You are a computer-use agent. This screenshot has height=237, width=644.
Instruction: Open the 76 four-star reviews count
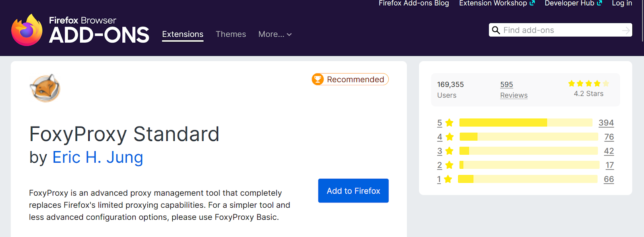(x=609, y=137)
